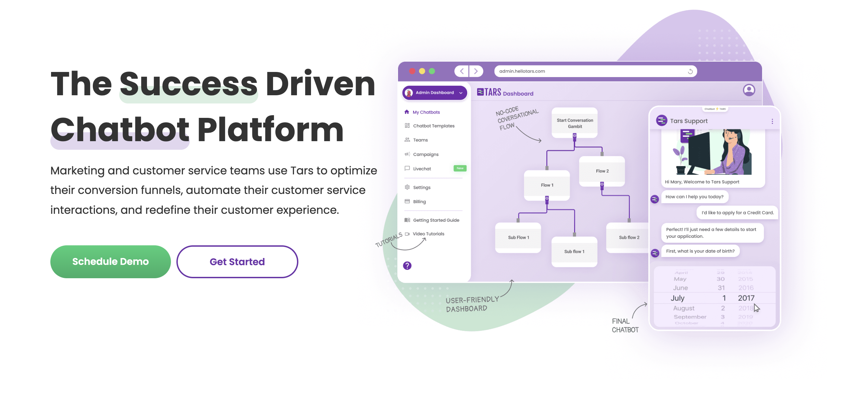868x405 pixels.
Task: Open Video Tutorials link
Action: [x=428, y=234]
